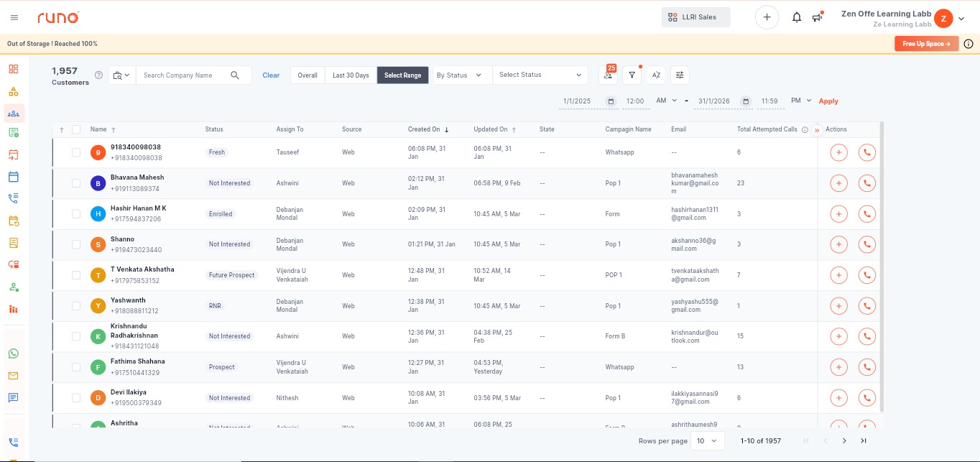The height and width of the screenshot is (462, 980).
Task: Click the call icon for Bhavana Mahesh
Action: click(x=866, y=183)
